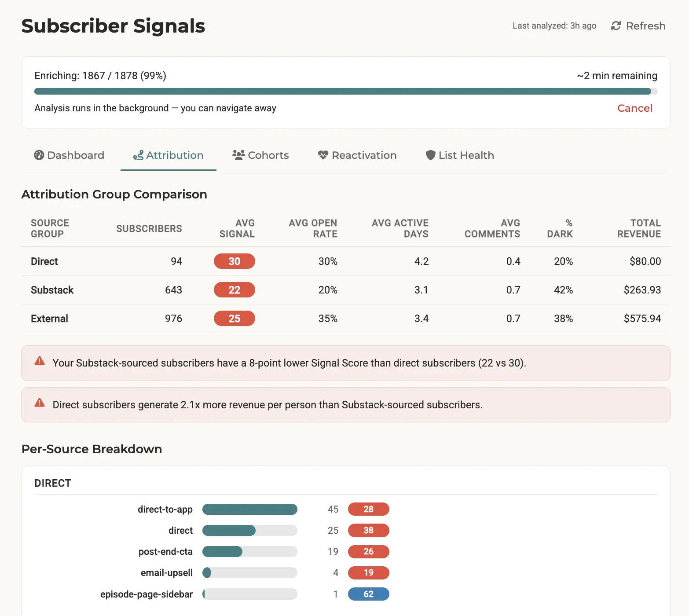
Task: Expand the Substack source group row
Action: tap(52, 290)
